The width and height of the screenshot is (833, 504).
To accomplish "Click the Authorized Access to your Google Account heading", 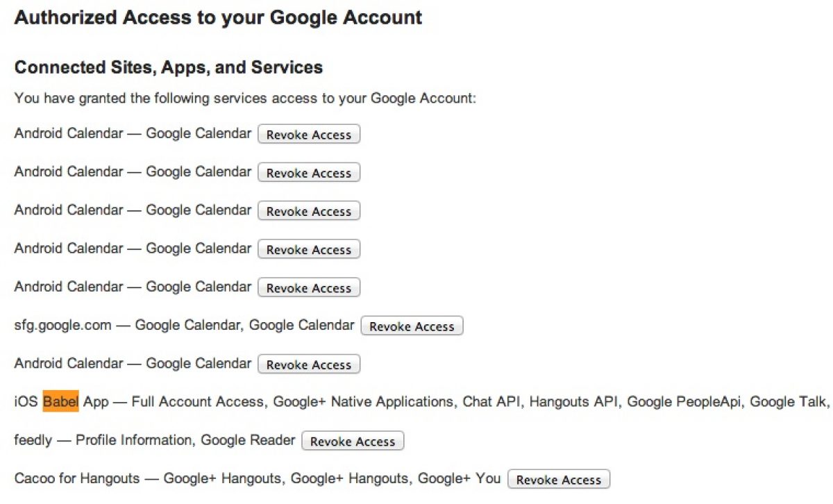I will click(218, 18).
